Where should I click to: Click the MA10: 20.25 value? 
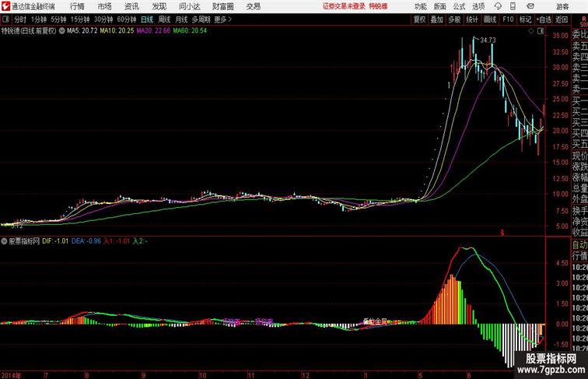point(117,31)
